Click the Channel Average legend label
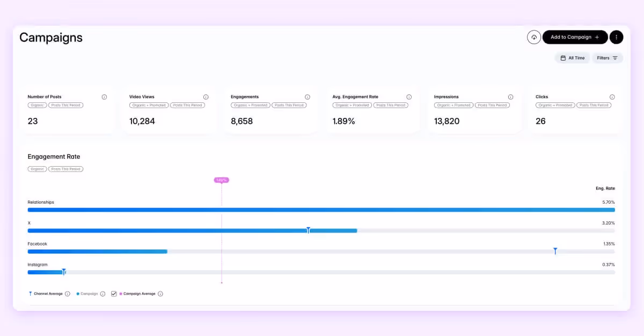 point(48,294)
